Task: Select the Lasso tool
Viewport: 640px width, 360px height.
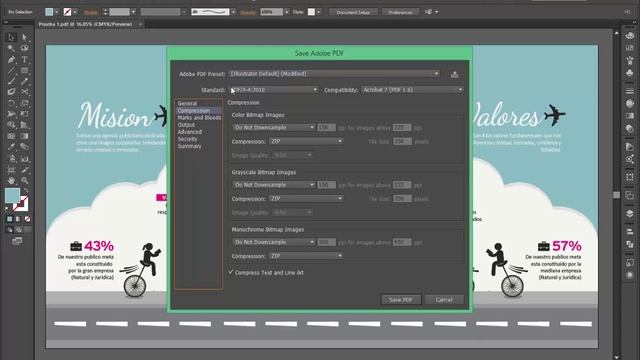Action: click(x=25, y=49)
